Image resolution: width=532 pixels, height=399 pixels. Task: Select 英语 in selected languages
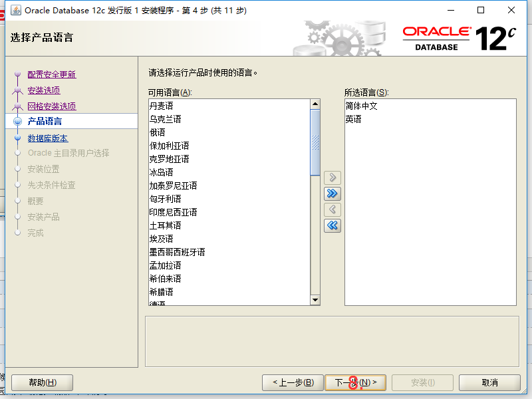(x=430, y=119)
